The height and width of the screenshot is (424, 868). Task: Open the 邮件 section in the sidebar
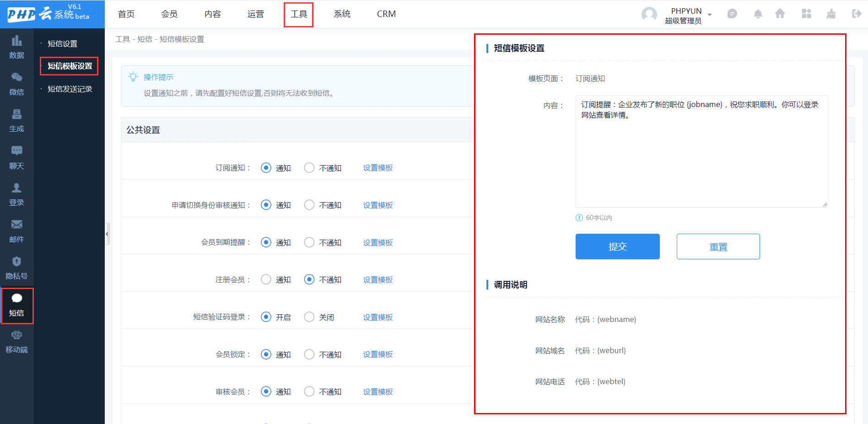coord(16,232)
